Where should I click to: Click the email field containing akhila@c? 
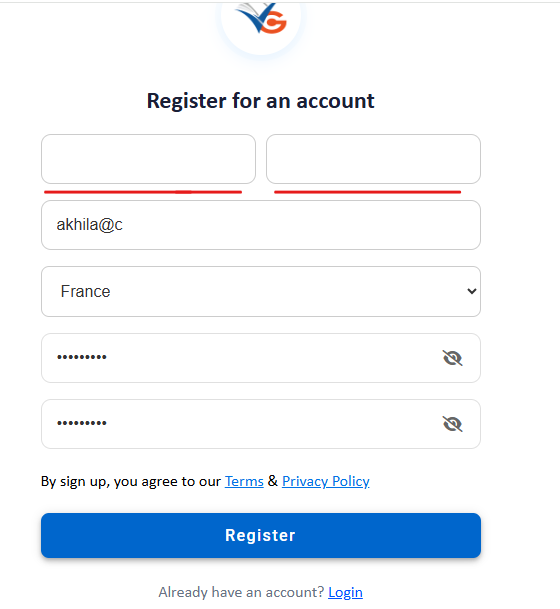[x=261, y=225]
